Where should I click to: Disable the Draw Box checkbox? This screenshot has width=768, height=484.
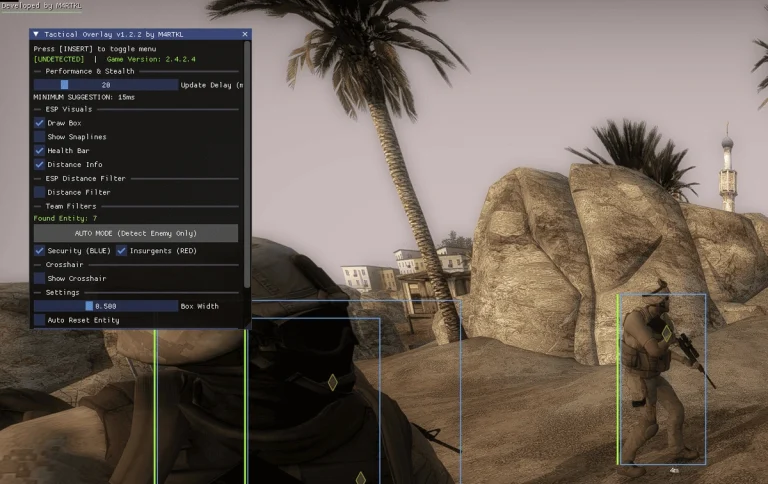click(40, 123)
